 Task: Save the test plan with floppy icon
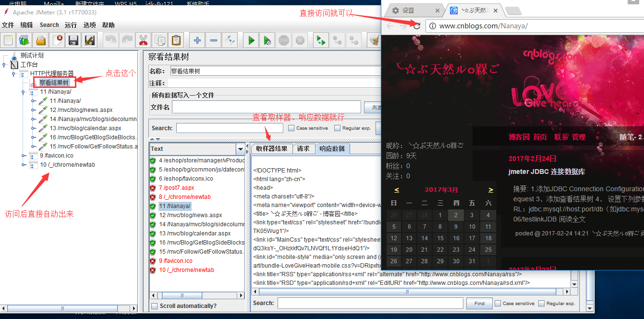click(73, 40)
